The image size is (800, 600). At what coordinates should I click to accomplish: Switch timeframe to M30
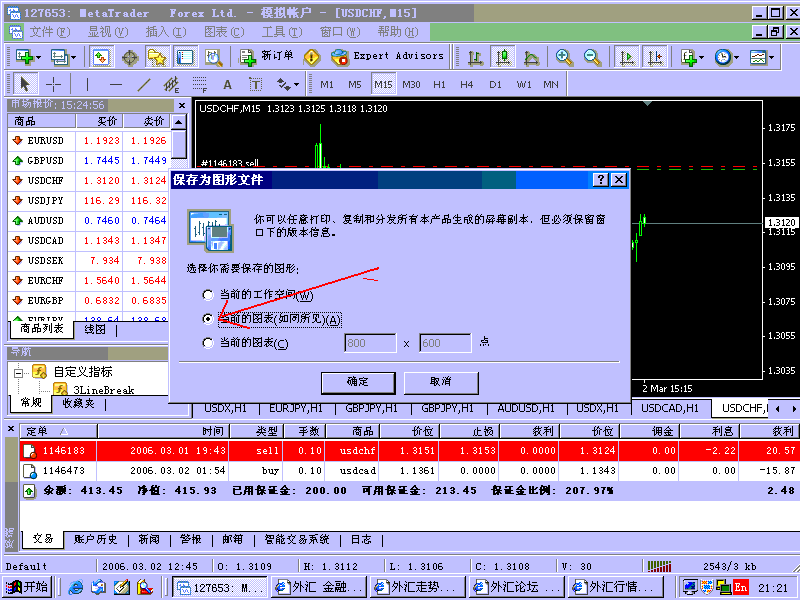[413, 85]
